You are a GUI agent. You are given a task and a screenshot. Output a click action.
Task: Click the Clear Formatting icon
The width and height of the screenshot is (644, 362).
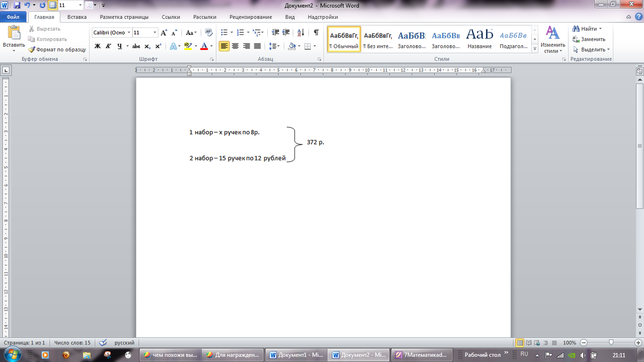click(209, 33)
